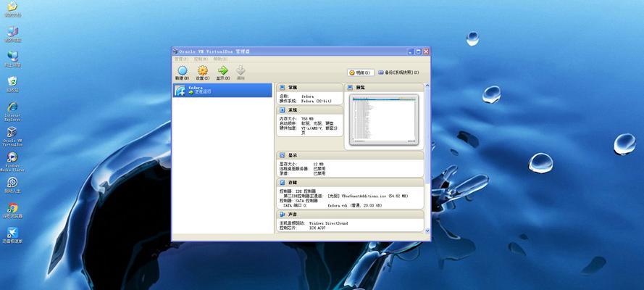
Task: Click the running-state green arrow under Fedora
Action: point(191,92)
